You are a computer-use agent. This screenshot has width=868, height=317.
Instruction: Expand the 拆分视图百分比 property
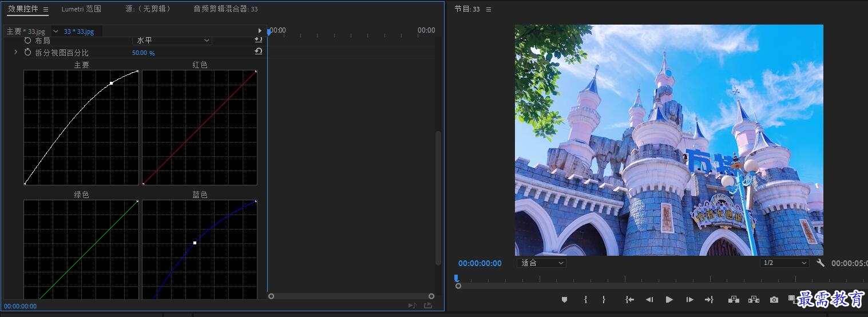tap(16, 52)
